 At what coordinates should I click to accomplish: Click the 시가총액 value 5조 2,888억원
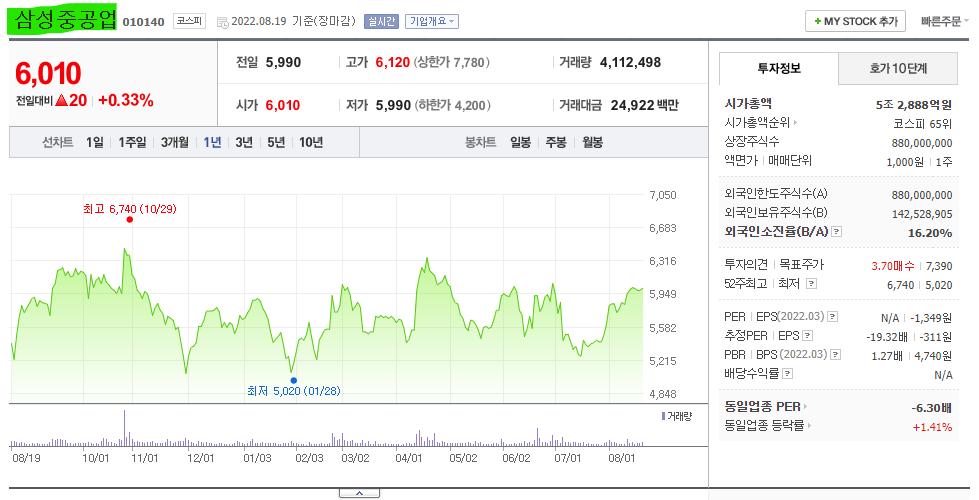tap(914, 104)
